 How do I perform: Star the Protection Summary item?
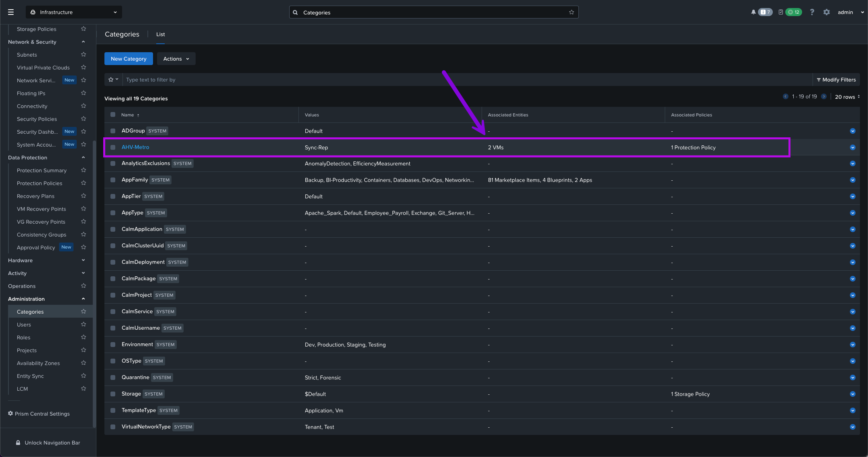pos(84,170)
